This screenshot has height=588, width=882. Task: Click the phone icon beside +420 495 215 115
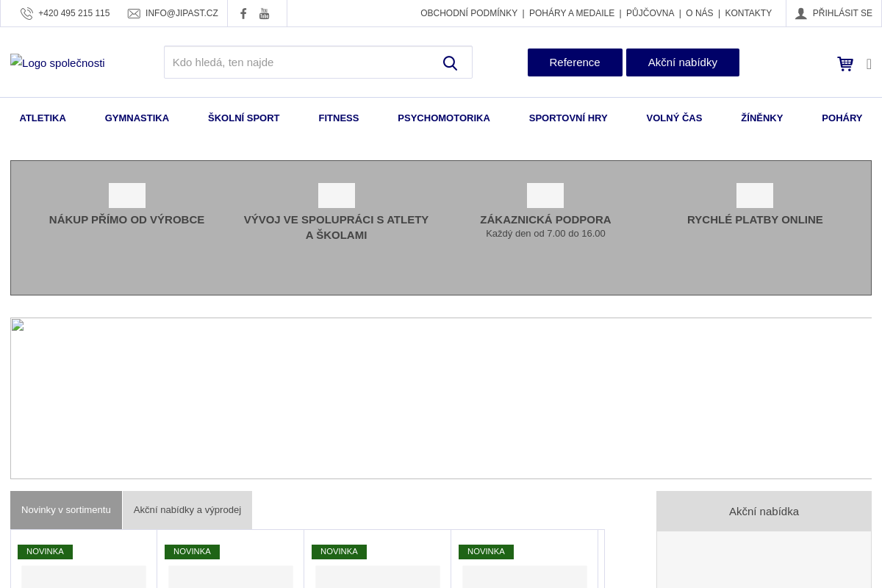(x=26, y=13)
